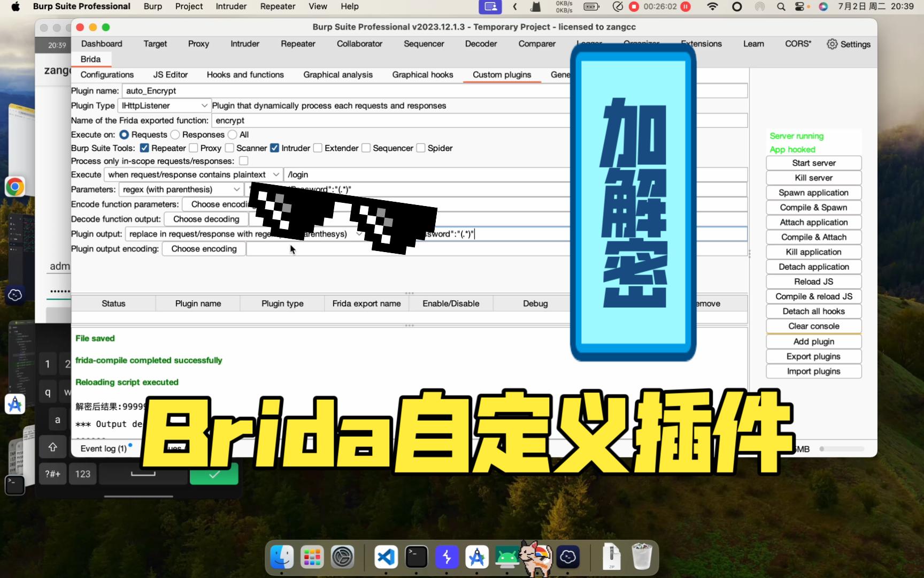
Task: Open Control Center in menu bar
Action: tap(800, 6)
